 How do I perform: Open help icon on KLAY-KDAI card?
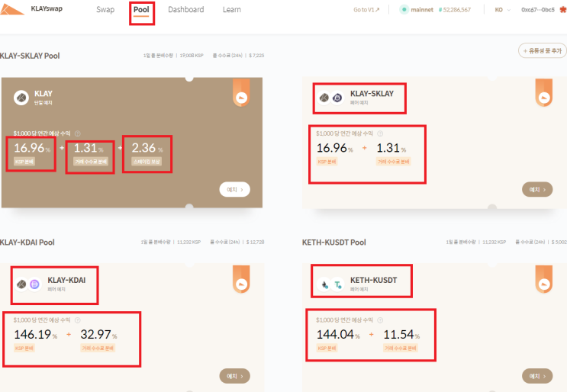pyautogui.click(x=77, y=320)
